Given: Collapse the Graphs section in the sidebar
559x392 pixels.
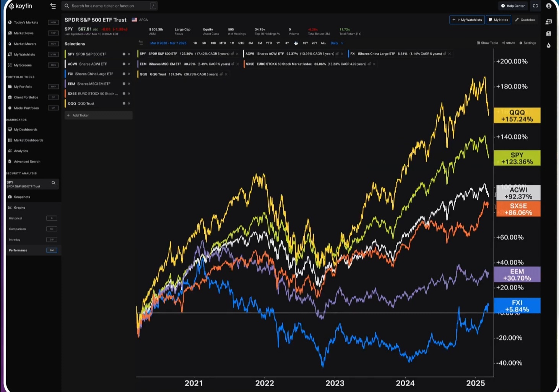Looking at the screenshot, I should pyautogui.click(x=19, y=208).
